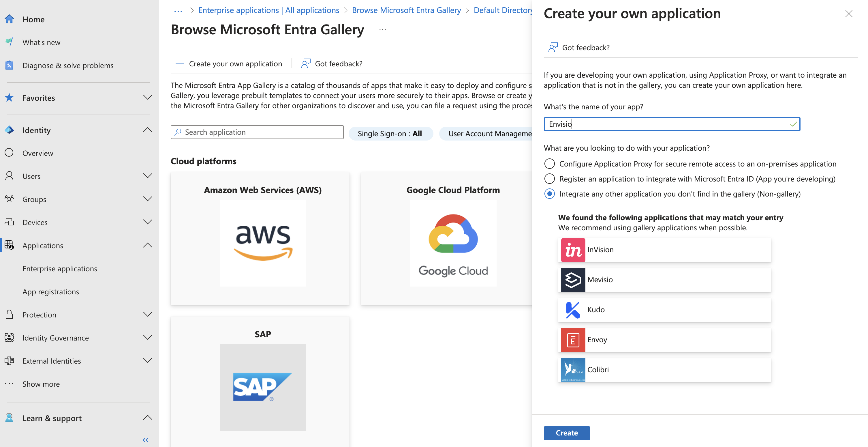Expand the Users menu chevron

pyautogui.click(x=148, y=176)
